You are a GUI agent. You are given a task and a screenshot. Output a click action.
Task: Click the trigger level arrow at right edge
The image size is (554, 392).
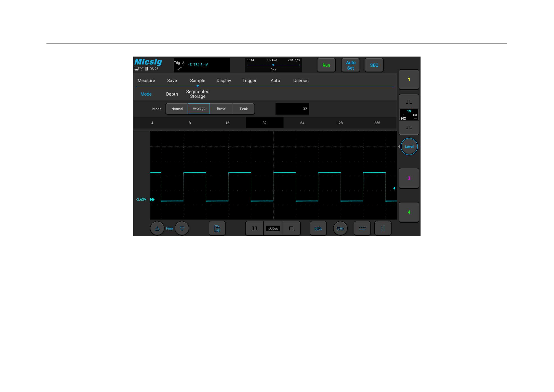[x=395, y=188]
